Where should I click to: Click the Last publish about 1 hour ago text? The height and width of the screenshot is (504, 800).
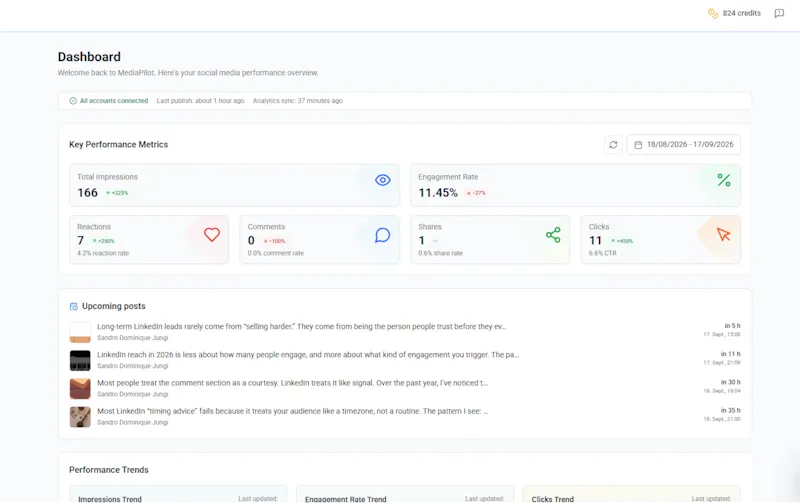(200, 101)
